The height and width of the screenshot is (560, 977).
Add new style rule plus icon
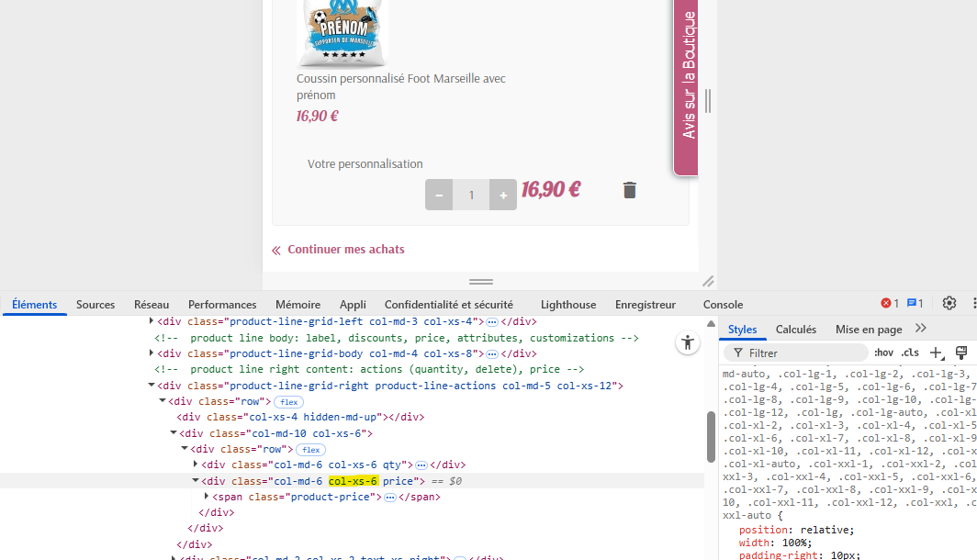pos(936,353)
